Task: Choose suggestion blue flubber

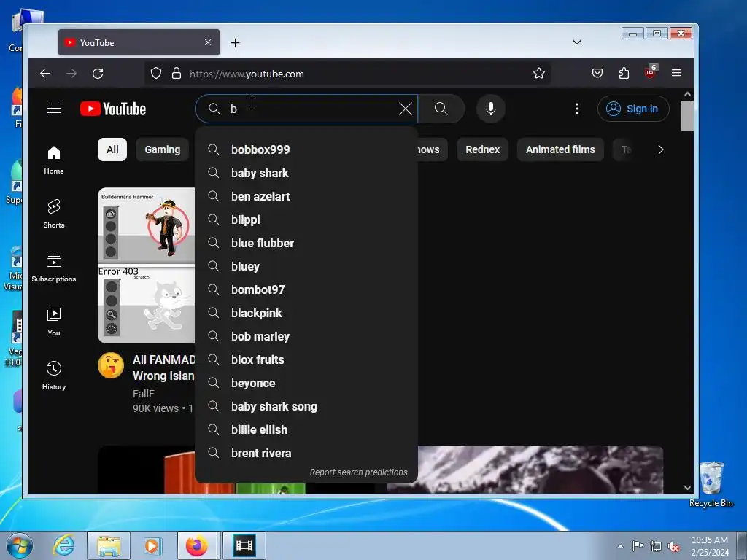Action: [x=306, y=243]
